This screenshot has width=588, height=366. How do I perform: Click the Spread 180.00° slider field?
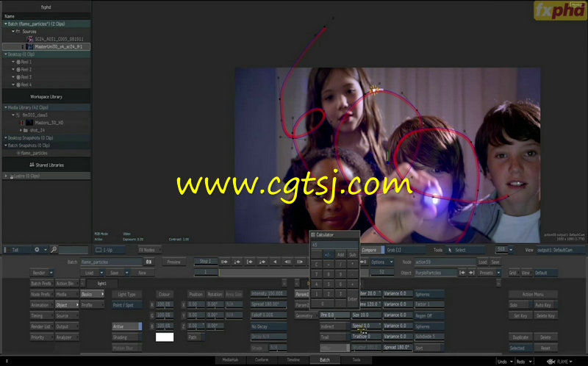[x=269, y=304]
